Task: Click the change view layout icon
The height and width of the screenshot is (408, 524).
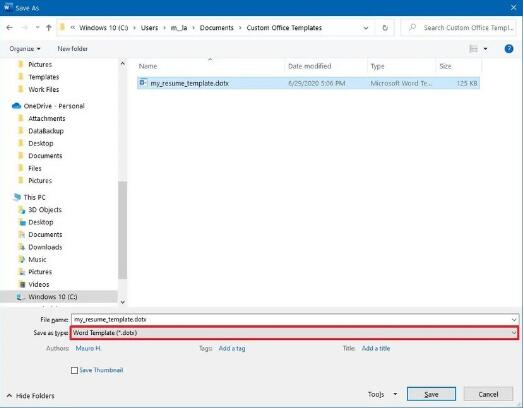Action: [474, 49]
